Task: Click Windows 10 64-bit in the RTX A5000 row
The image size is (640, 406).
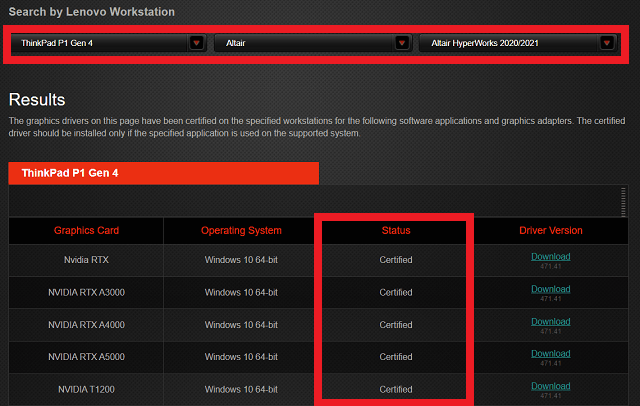Action: 241,357
